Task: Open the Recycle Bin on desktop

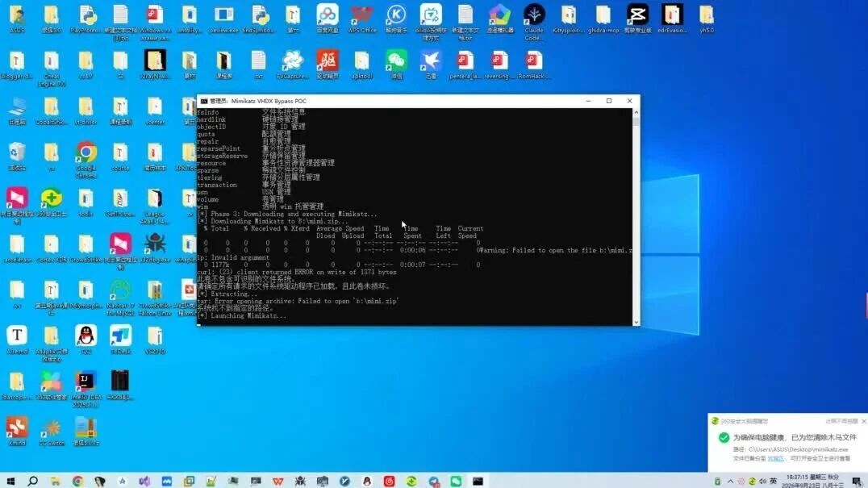Action: pos(17,156)
